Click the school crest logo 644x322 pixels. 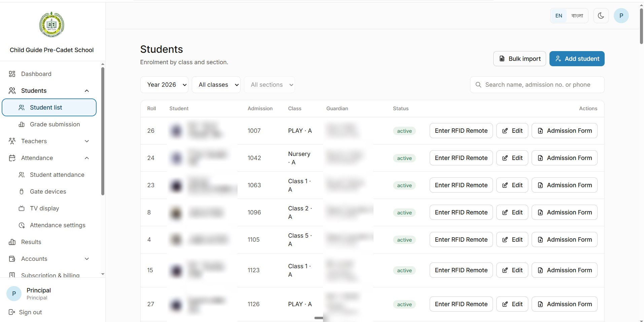pyautogui.click(x=51, y=25)
